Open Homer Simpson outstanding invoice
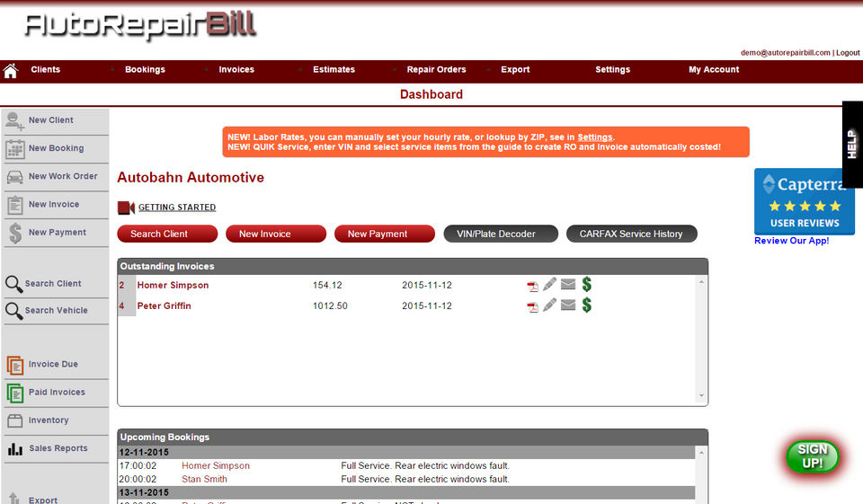Image resolution: width=863 pixels, height=504 pixels. 173,285
